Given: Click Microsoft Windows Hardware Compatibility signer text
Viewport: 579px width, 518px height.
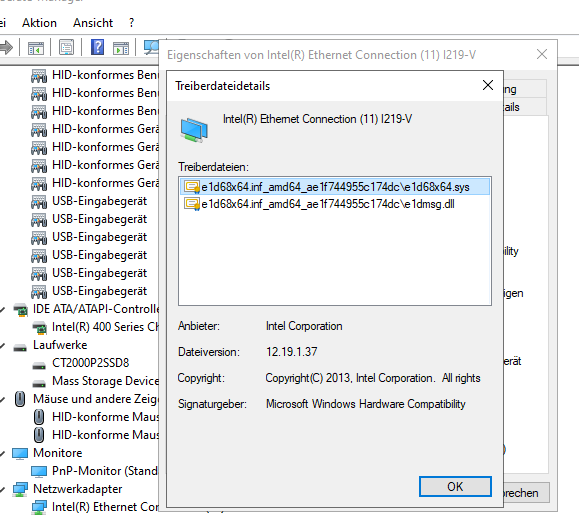Looking at the screenshot, I should (366, 404).
